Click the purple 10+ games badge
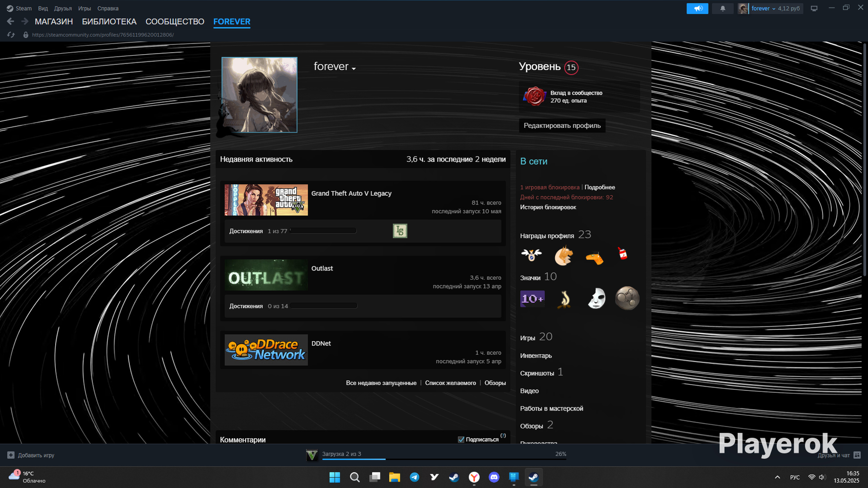The image size is (868, 488). pyautogui.click(x=532, y=299)
